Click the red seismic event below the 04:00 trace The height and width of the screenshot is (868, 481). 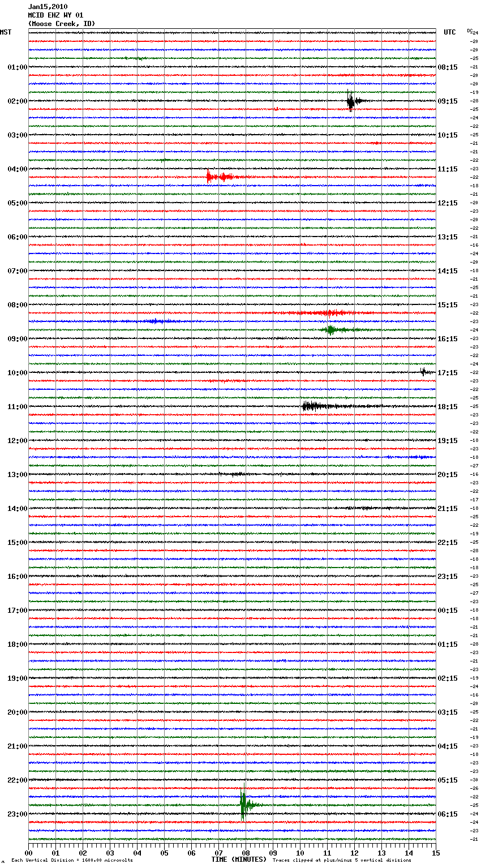[x=217, y=177]
